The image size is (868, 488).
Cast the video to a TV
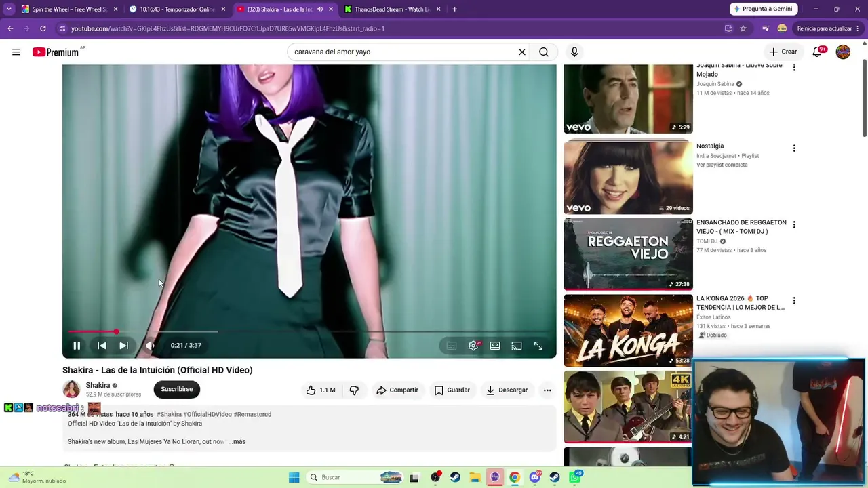[x=517, y=346]
